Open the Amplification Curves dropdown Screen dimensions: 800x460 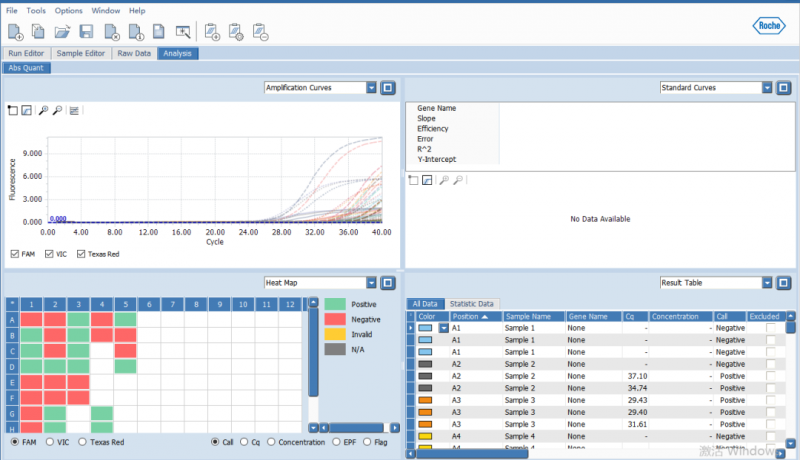[x=372, y=88]
